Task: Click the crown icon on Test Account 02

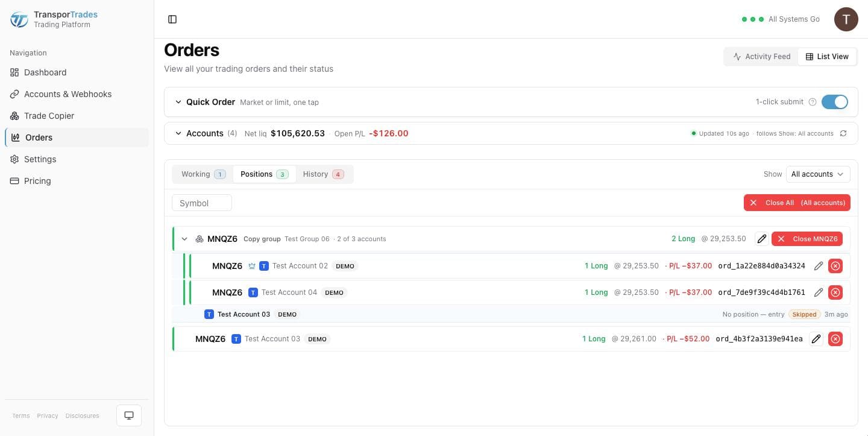Action: coord(252,266)
